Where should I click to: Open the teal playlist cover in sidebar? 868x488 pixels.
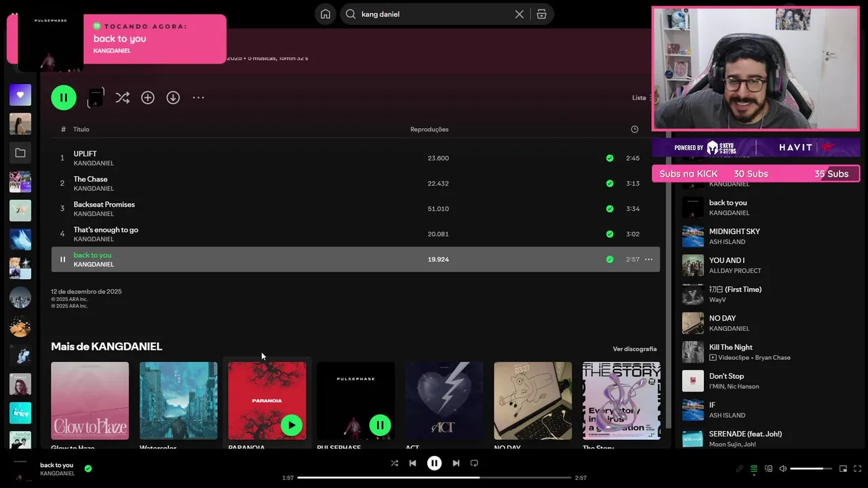[x=20, y=413]
